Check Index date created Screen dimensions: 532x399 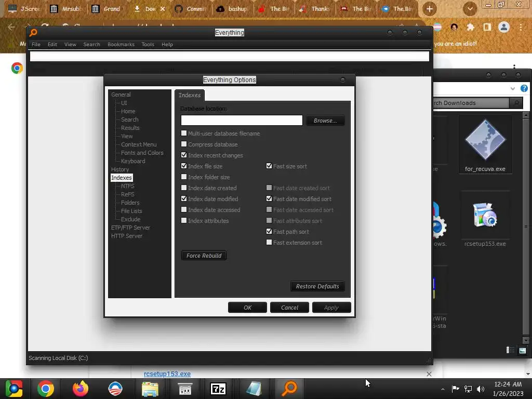pos(184,188)
